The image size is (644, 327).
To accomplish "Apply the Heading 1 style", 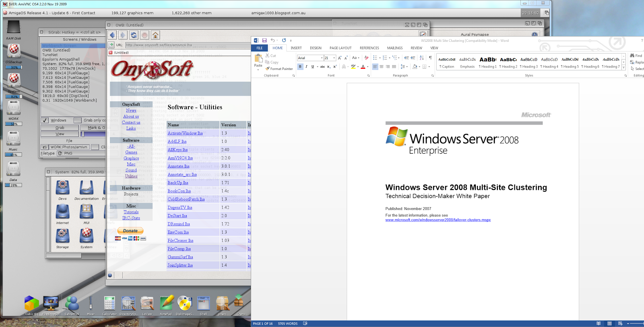I will click(x=488, y=62).
